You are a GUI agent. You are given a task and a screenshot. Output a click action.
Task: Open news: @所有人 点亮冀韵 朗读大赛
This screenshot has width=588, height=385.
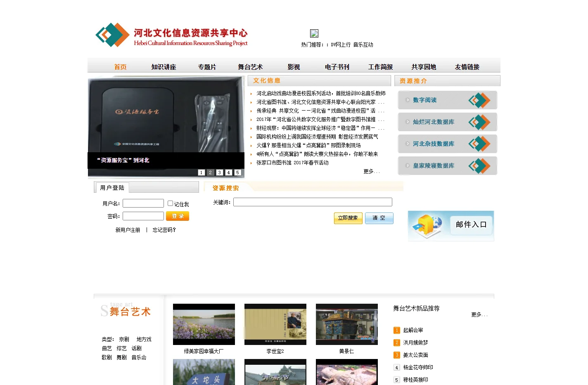(x=317, y=154)
